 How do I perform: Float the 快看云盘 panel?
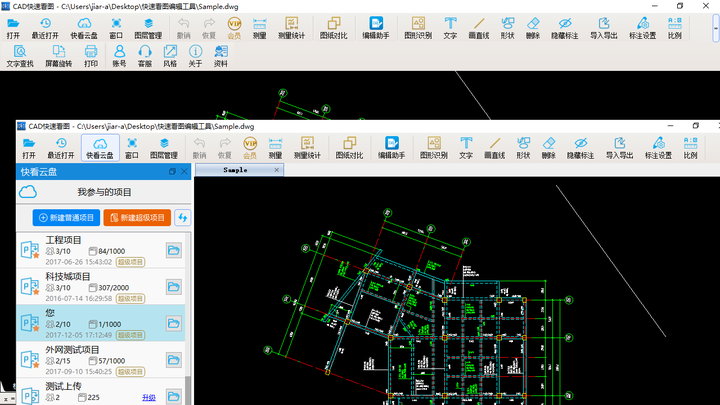172,172
